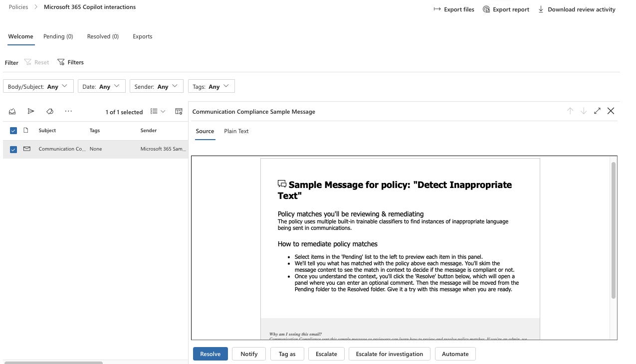This screenshot has width=636, height=364.
Task: Switch to the Pending (0) tab
Action: click(x=58, y=36)
